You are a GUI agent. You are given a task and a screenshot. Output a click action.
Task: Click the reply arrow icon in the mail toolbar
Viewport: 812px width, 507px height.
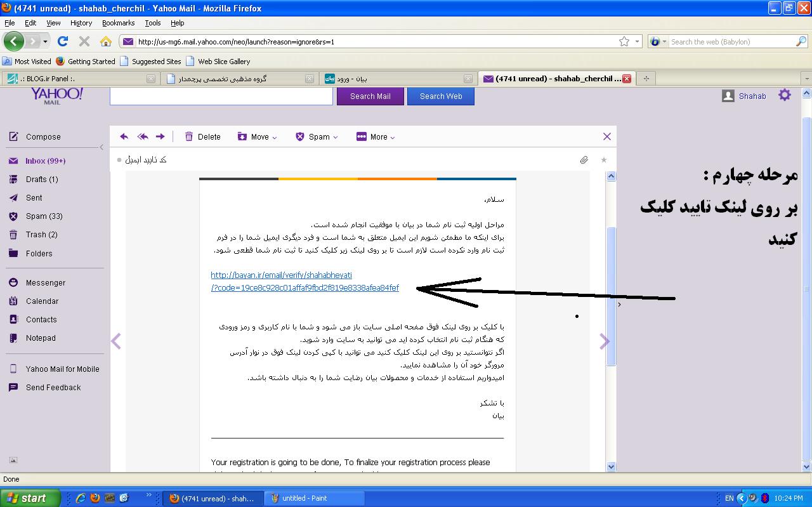tap(124, 136)
